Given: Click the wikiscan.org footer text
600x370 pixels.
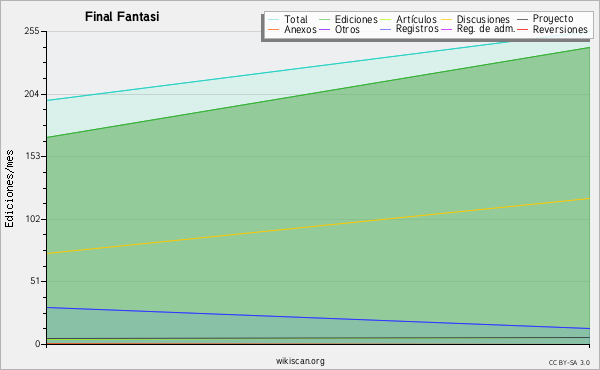Looking at the screenshot, I should (300, 361).
